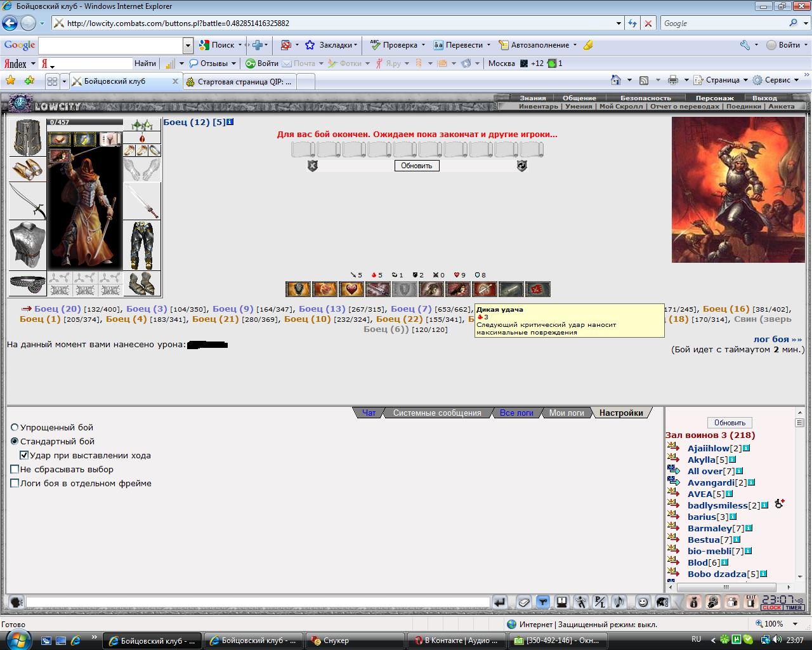
Task: Activate the red heart skill icon
Action: (351, 289)
